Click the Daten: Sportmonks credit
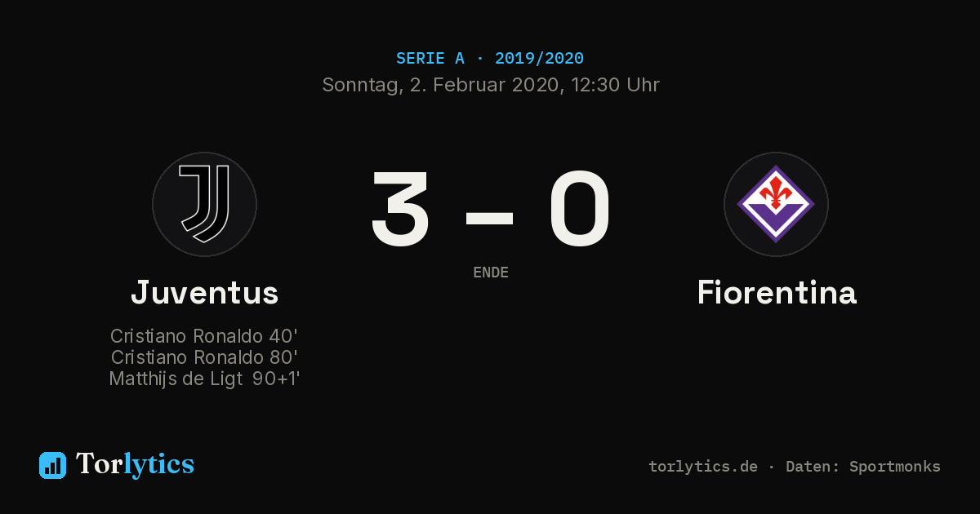 point(863,467)
